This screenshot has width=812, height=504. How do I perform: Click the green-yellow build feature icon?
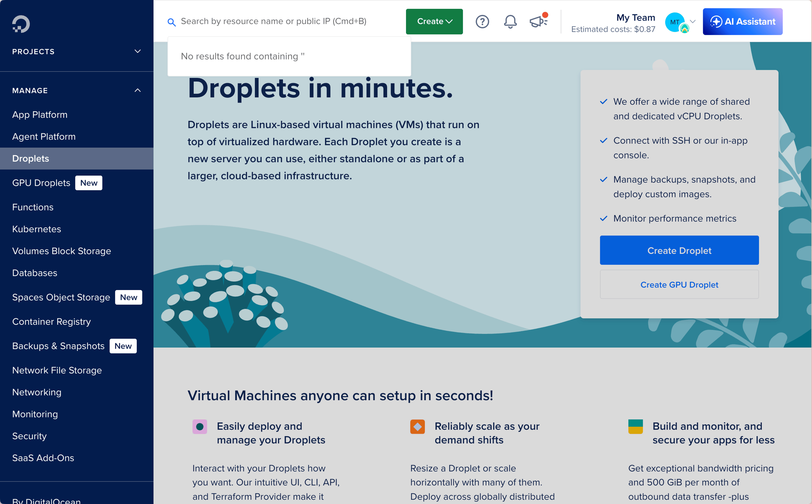point(635,426)
